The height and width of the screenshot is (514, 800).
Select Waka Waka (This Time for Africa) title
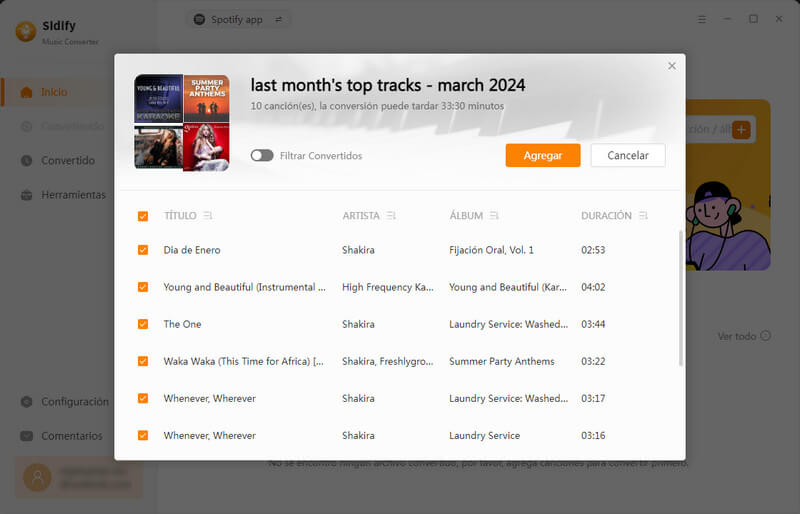coord(243,361)
